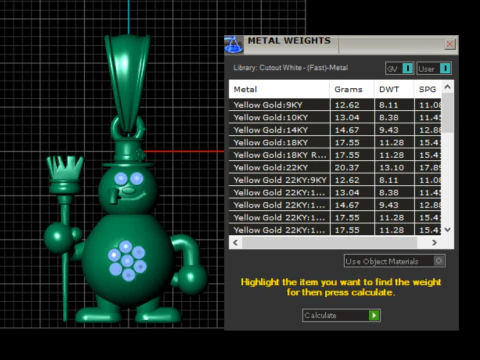Click the Metal Weights scale icon
Image resolution: width=480 pixels, height=360 pixels.
(234, 45)
